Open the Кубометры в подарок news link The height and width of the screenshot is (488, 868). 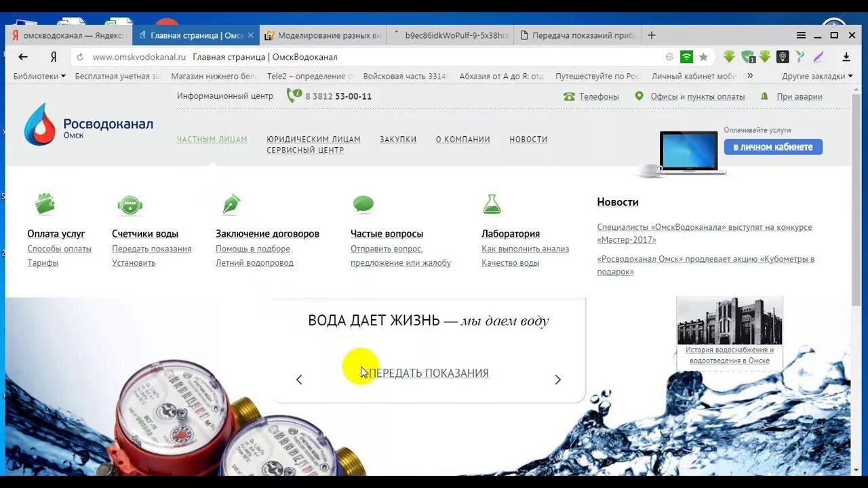coord(706,265)
